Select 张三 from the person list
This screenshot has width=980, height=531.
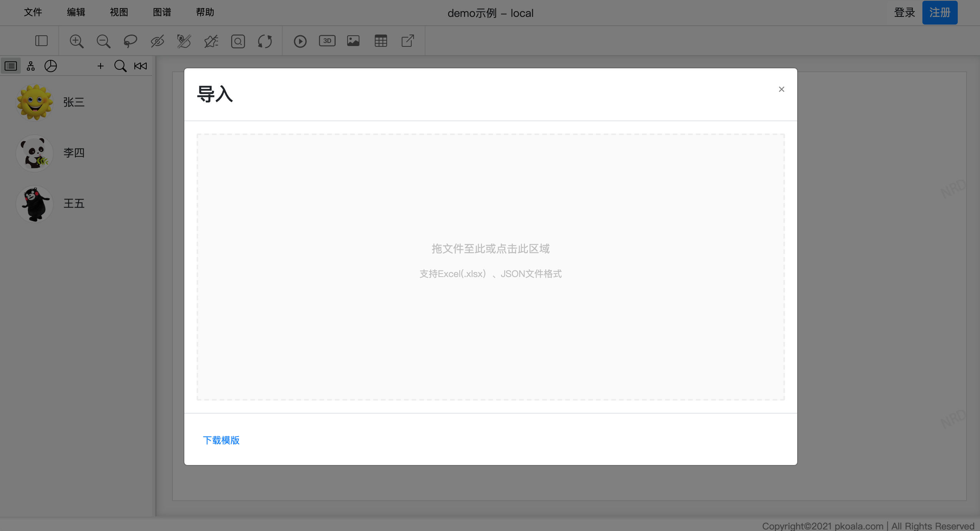[x=74, y=102]
